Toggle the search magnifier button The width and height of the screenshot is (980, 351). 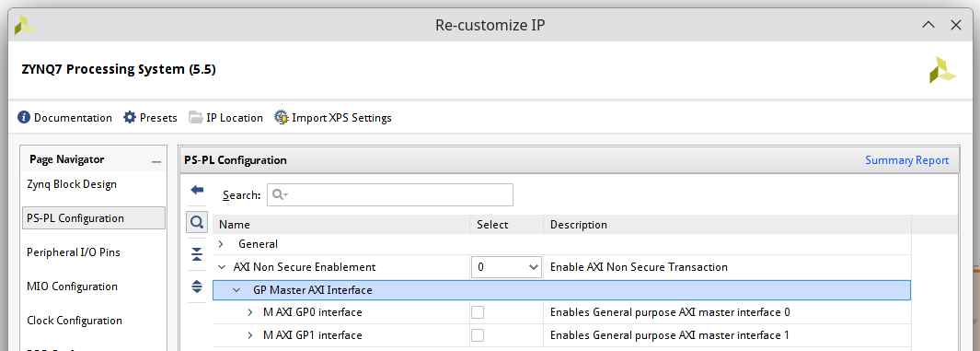(x=197, y=222)
